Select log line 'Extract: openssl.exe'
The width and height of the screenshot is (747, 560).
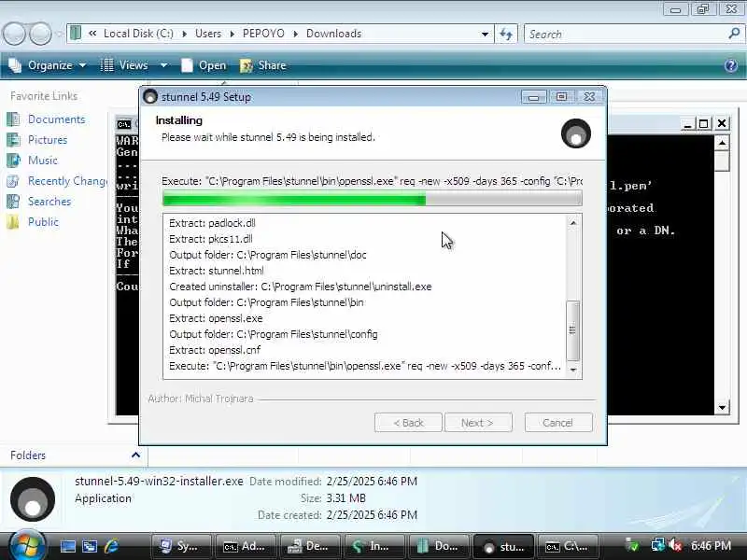click(x=216, y=318)
